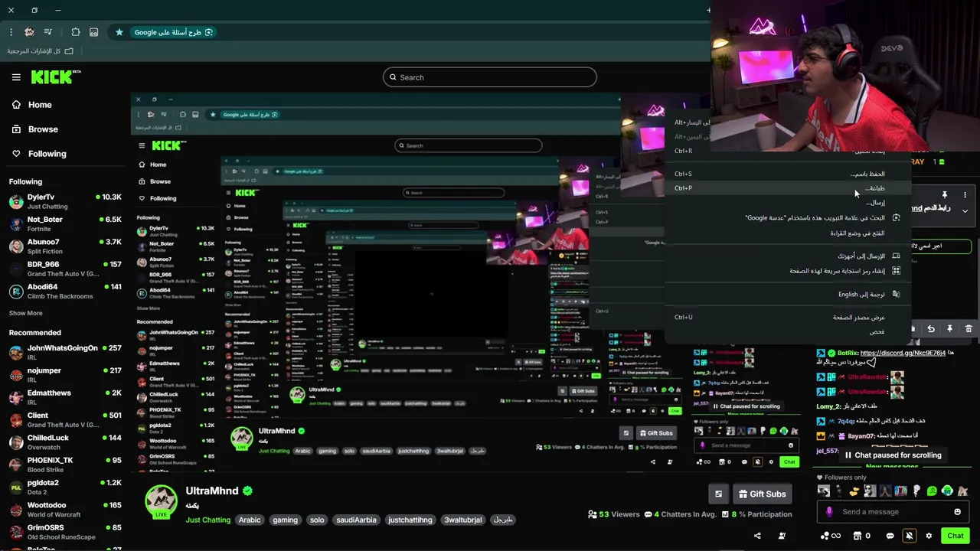This screenshot has height=551, width=980.
Task: Open nojumper recommended channel in the main sidebar
Action: (x=65, y=374)
